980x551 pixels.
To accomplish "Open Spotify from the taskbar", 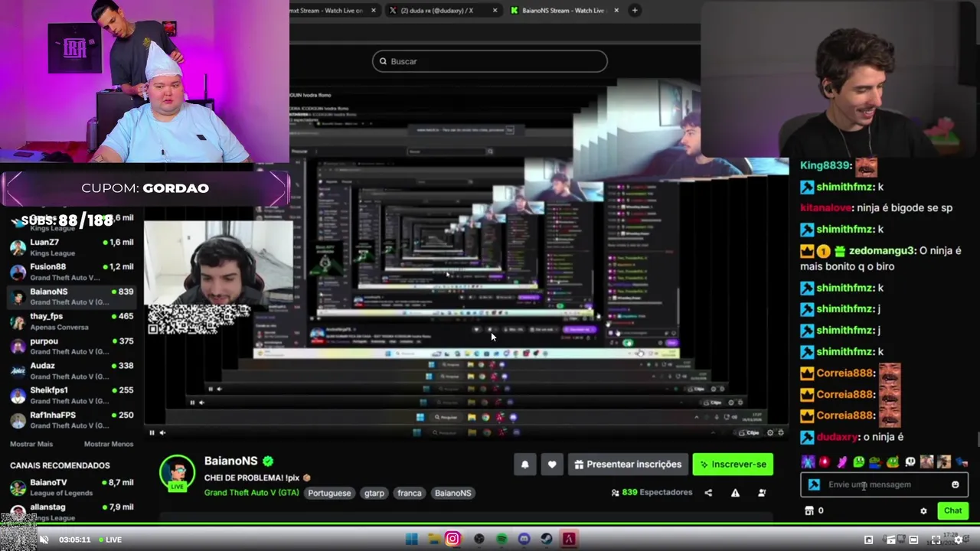I will (x=501, y=539).
